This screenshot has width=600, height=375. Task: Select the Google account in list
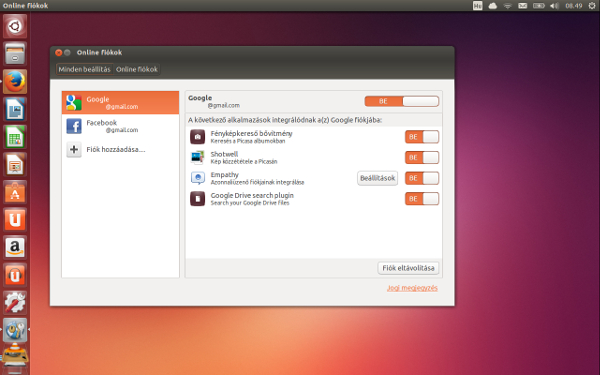[x=120, y=103]
